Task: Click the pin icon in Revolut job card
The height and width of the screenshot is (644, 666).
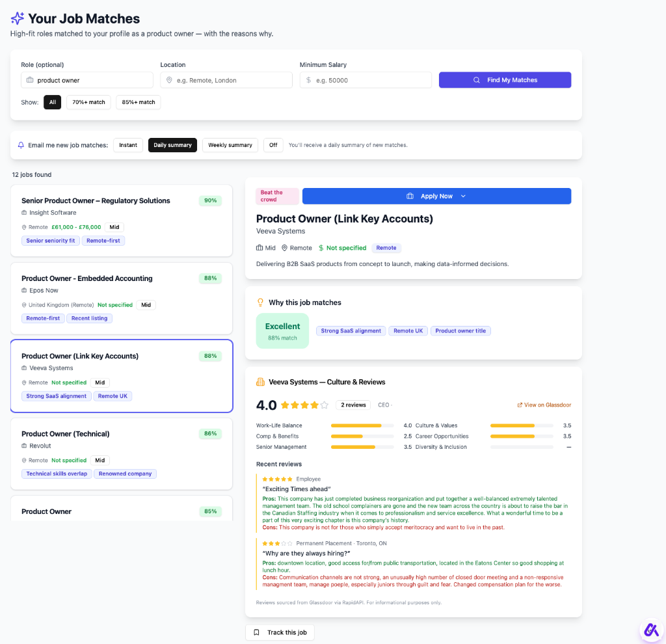Action: [x=24, y=461]
